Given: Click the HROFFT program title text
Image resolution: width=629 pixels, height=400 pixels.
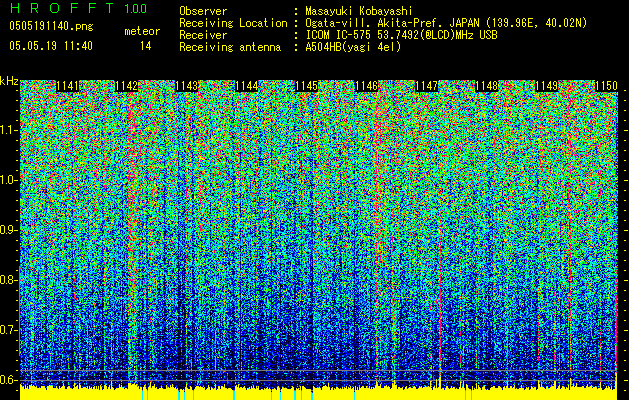Looking at the screenshot, I should pyautogui.click(x=62, y=8).
